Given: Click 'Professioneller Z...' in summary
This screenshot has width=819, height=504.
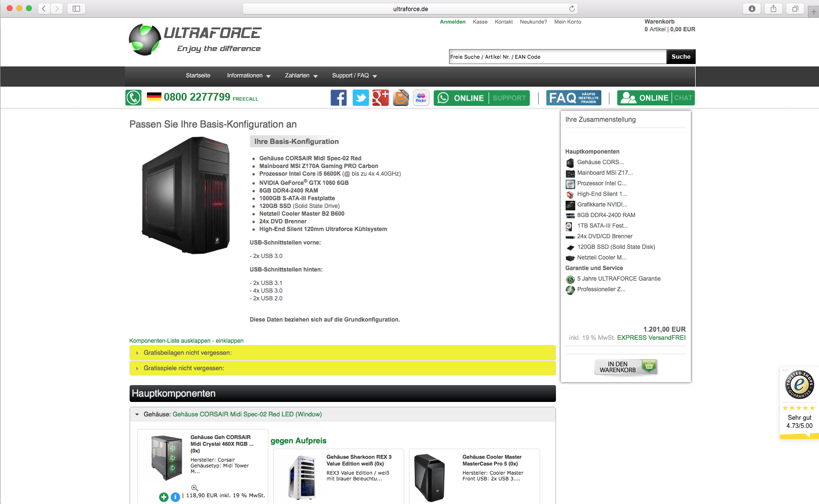Looking at the screenshot, I should [x=601, y=289].
